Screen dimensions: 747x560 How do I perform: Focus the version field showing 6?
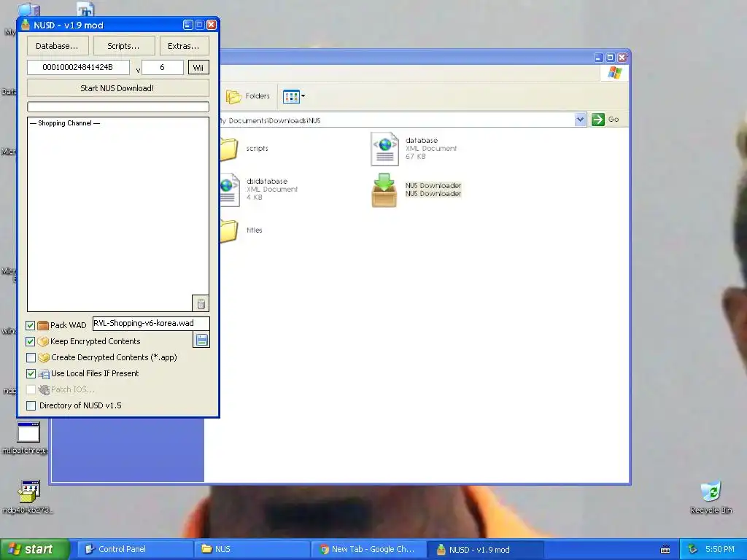click(163, 68)
